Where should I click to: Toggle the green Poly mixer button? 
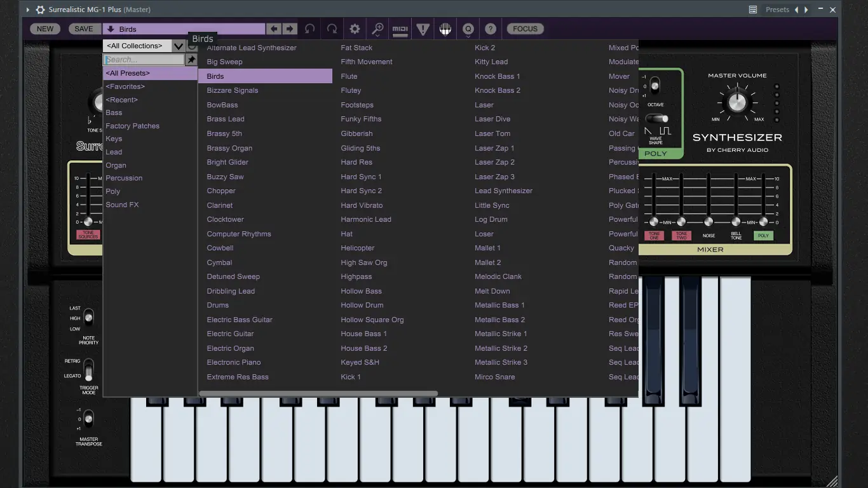tap(763, 236)
